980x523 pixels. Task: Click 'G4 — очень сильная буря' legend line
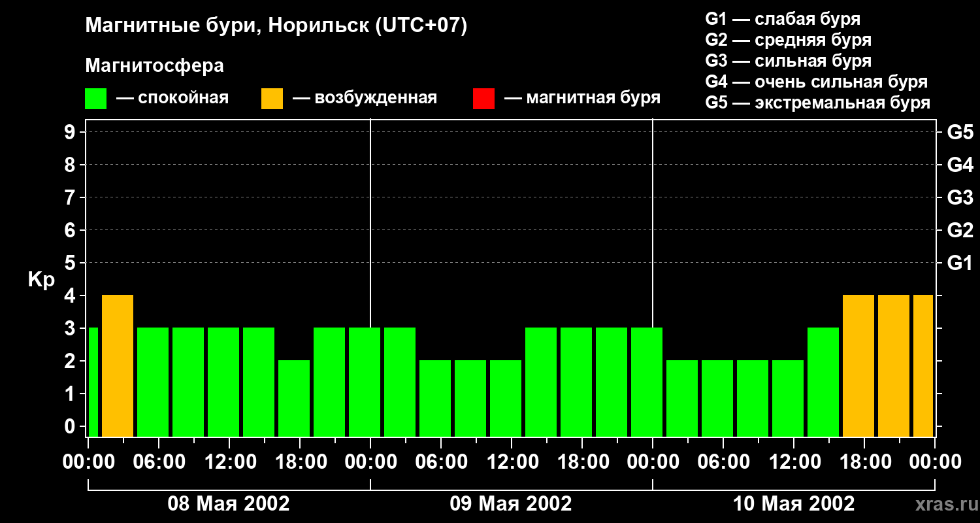point(816,82)
